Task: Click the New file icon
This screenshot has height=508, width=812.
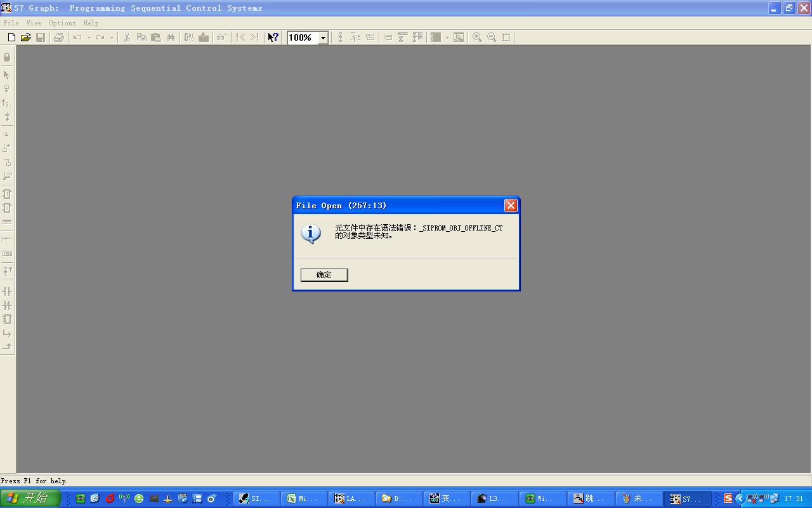Action: [11, 37]
